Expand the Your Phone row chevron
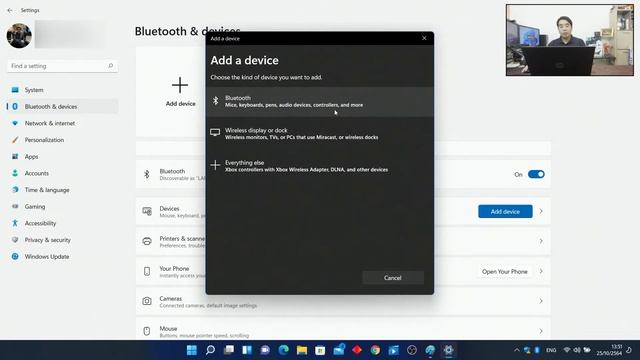The height and width of the screenshot is (360, 640). (541, 271)
